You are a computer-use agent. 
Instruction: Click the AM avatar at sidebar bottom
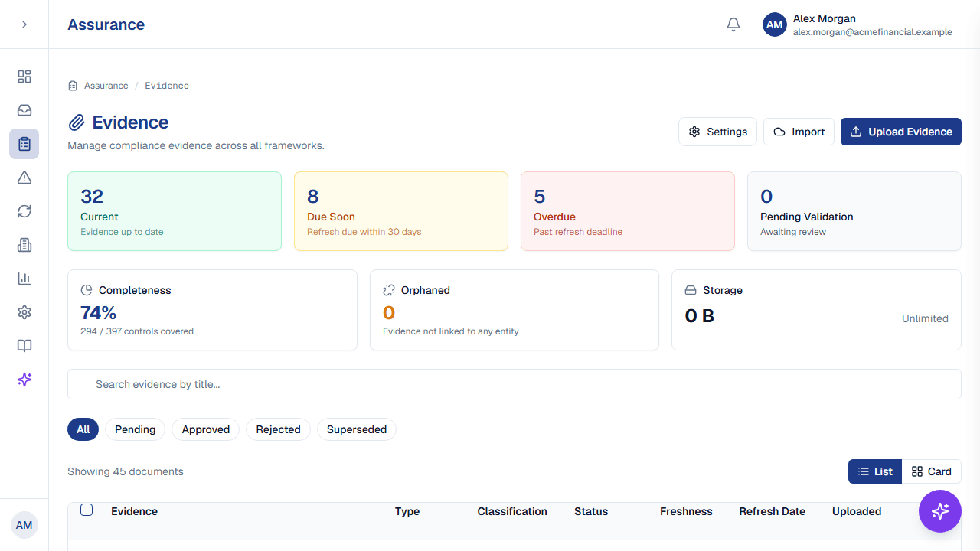click(24, 525)
